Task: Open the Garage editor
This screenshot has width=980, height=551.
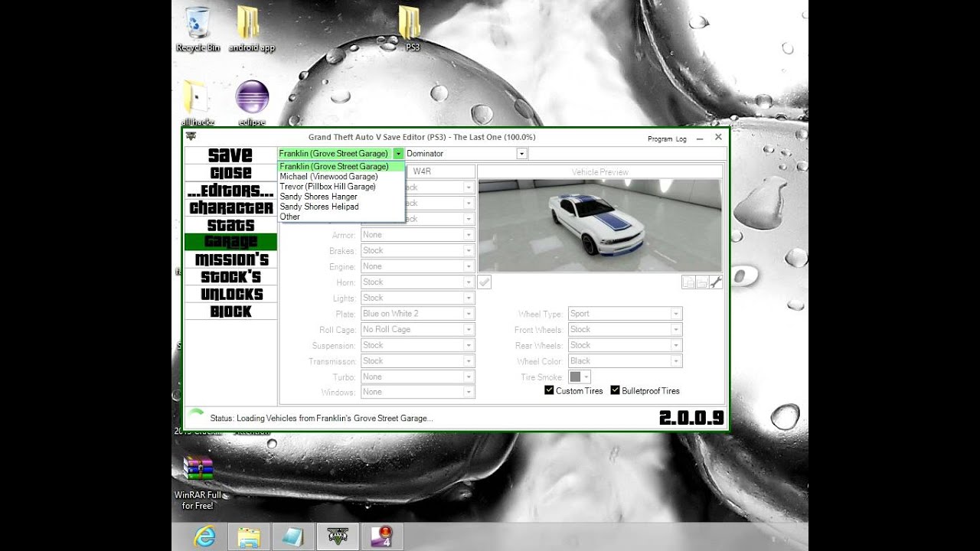Action: pyautogui.click(x=230, y=242)
